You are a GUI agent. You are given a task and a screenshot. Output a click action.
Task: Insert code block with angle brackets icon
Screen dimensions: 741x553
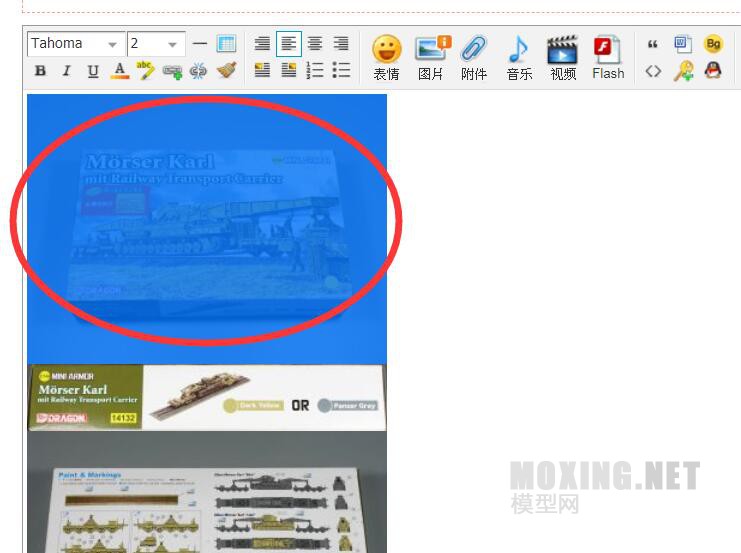[653, 71]
